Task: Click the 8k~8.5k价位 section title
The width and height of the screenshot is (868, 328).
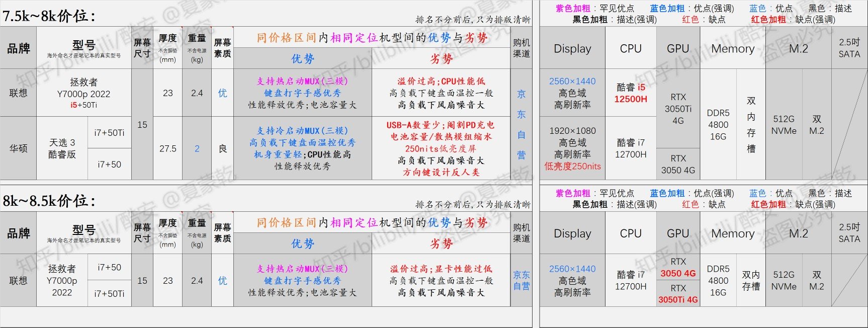Action: (x=49, y=201)
